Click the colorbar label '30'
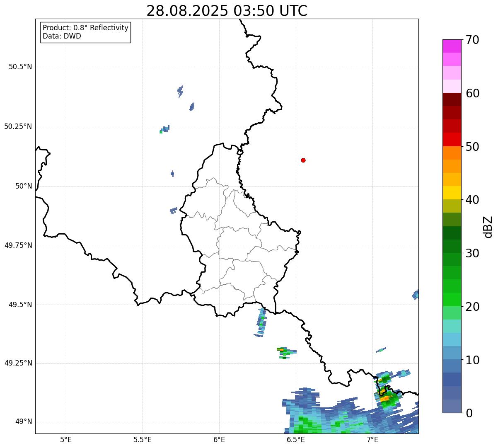The width and height of the screenshot is (498, 448). pyautogui.click(x=472, y=253)
